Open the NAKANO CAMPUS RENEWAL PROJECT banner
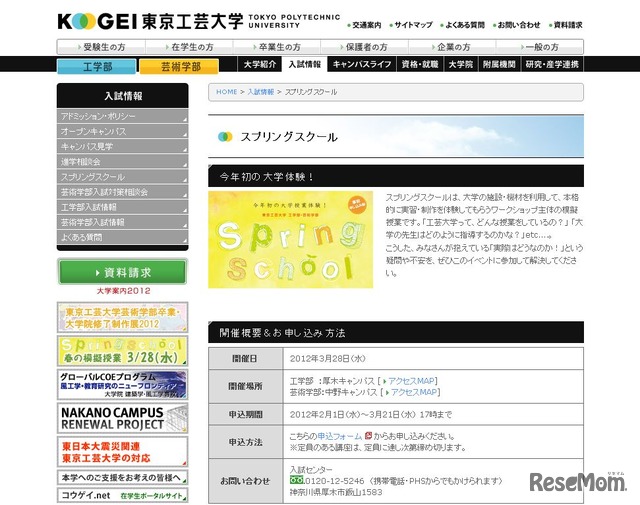640x505 pixels. 122,418
